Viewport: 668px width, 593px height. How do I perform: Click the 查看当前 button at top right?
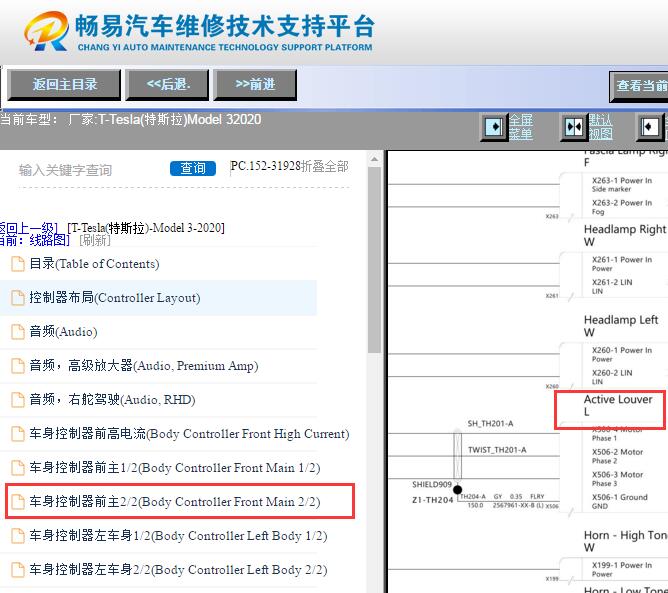coord(639,86)
